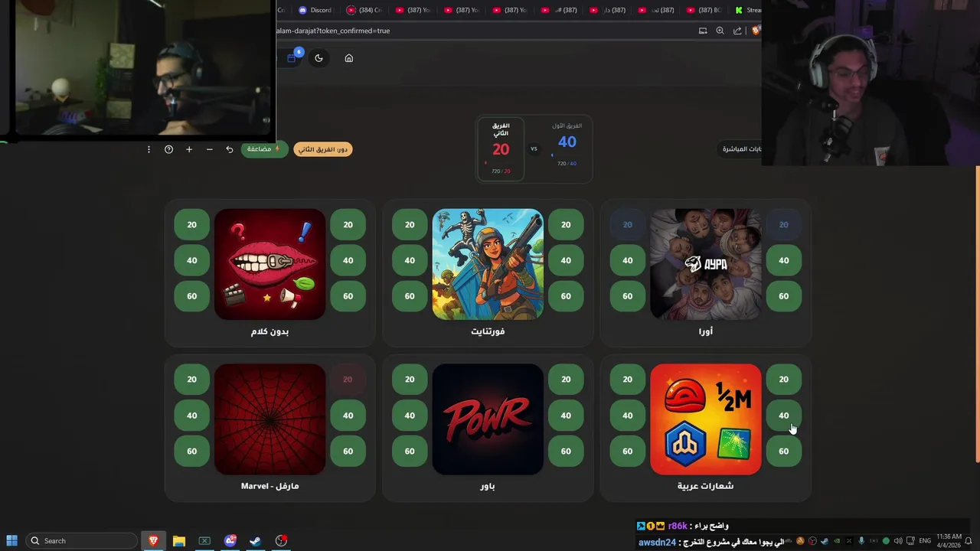Click browser share page icon

click(737, 31)
